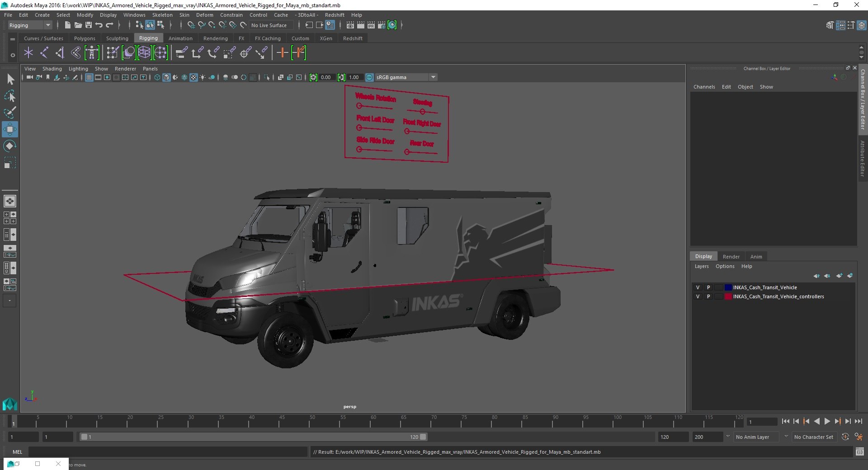Toggle playback P of INKAS_Cash_Transit_Vehicle layer

[708, 287]
